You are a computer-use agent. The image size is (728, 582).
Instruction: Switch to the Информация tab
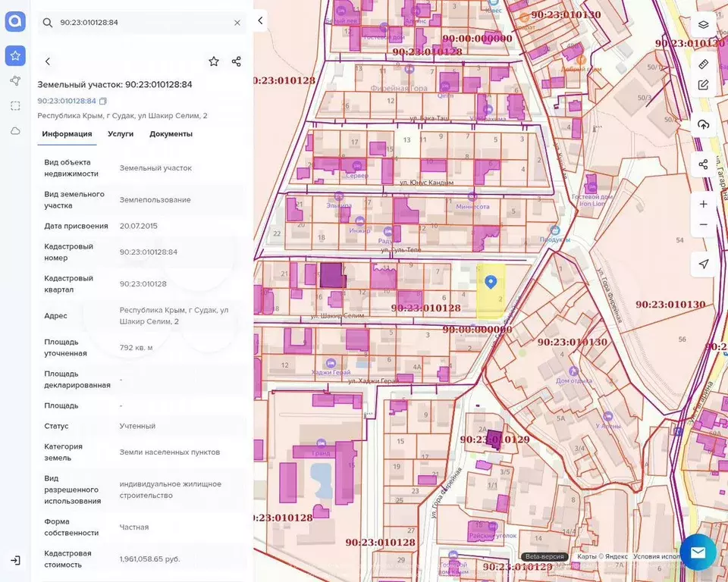(x=67, y=134)
